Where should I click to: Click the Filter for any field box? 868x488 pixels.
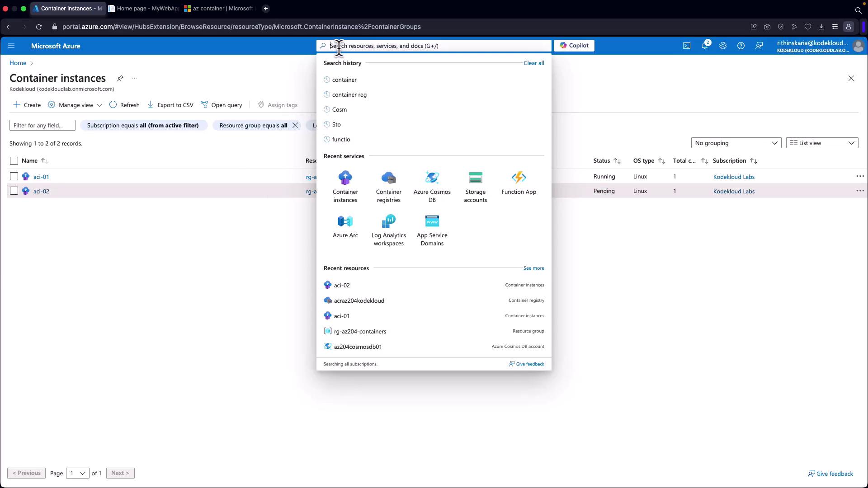tap(42, 126)
